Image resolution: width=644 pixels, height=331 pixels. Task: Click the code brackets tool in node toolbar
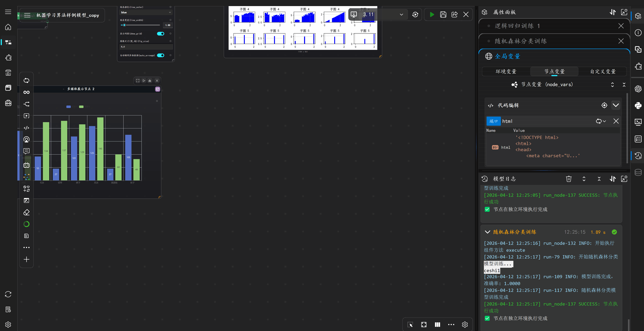click(26, 128)
